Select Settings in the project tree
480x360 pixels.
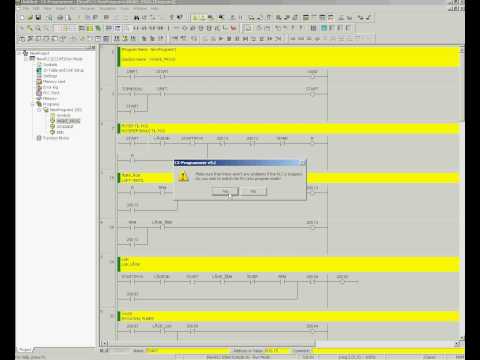coord(50,76)
